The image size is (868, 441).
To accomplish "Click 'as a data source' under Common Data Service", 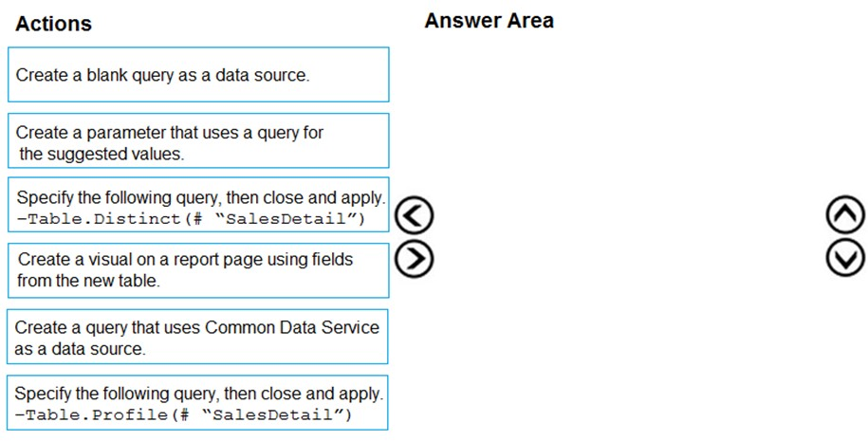I will pos(81,349).
